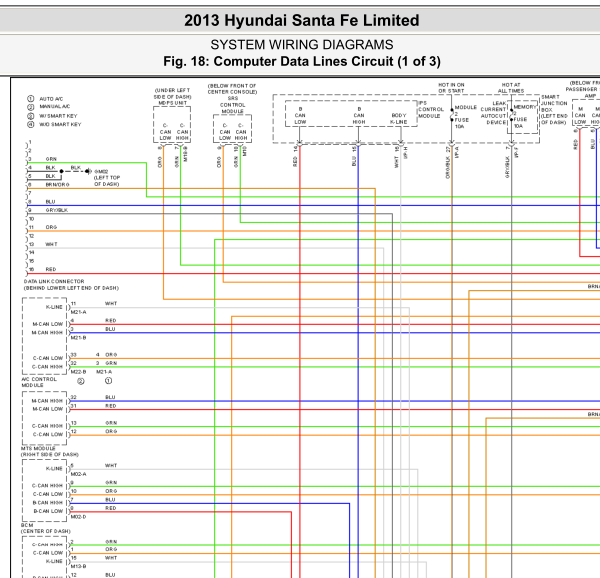Select the 'W/O SMART KEY' legend entry
Viewport: 600px width, 578px height.
(54, 124)
